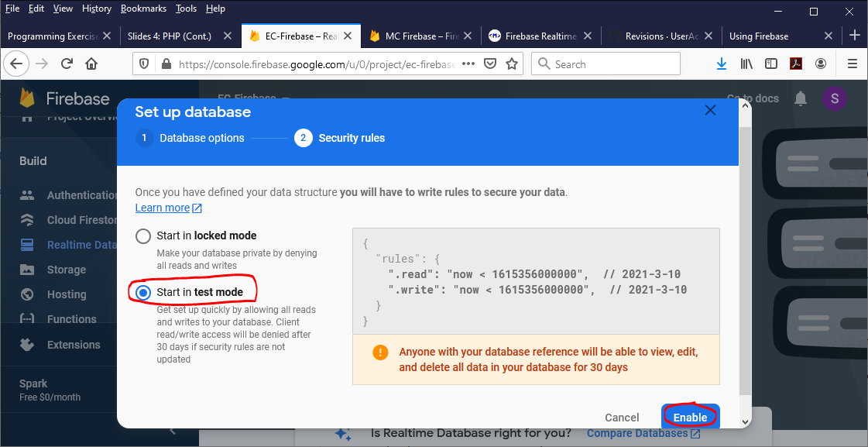The image size is (868, 447).
Task: Select Start in locked mode option
Action: [143, 236]
